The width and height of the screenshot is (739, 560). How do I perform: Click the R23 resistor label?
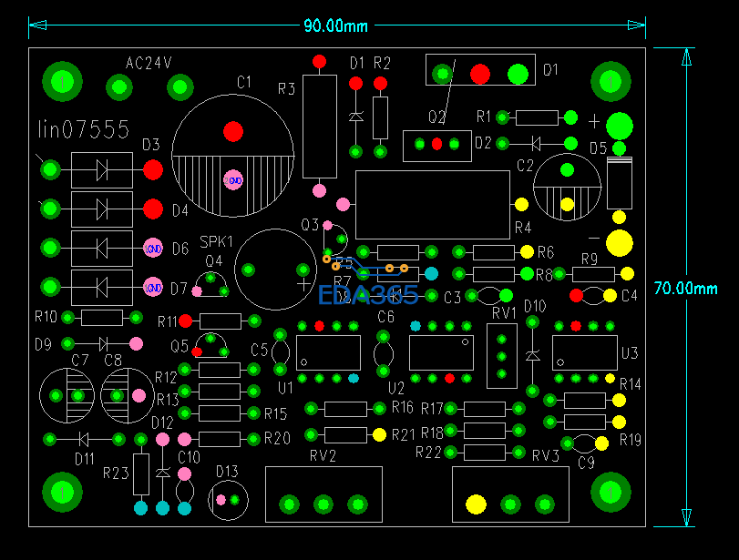[116, 473]
